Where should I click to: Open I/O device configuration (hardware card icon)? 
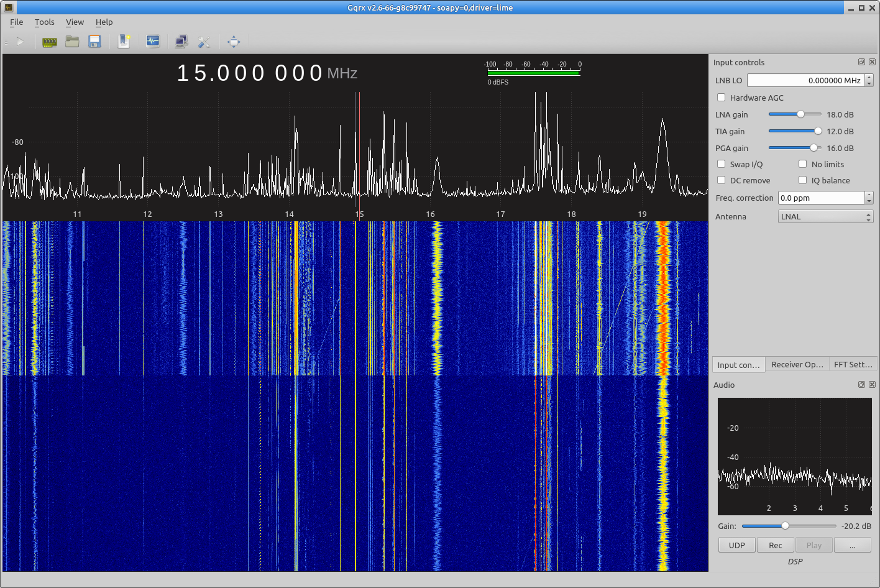coord(49,42)
